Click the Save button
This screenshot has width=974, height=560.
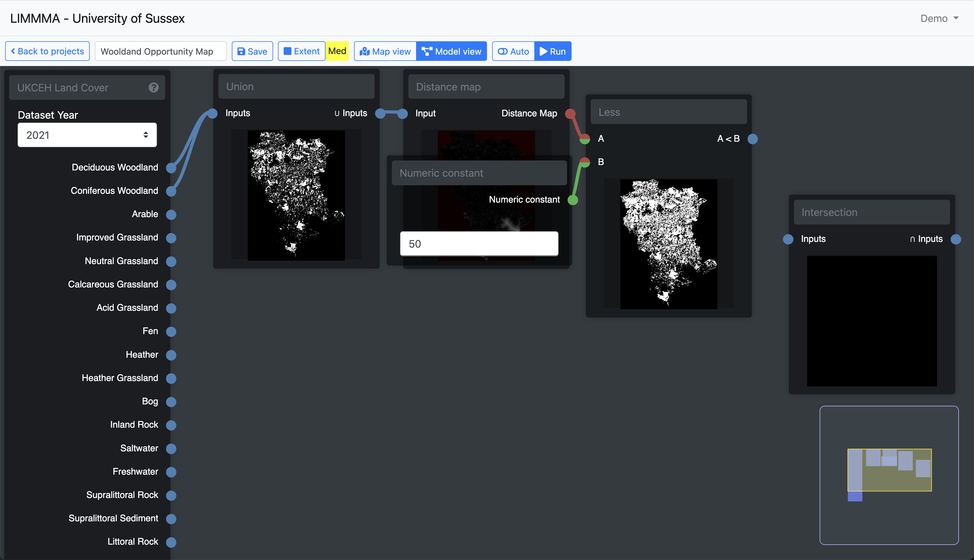click(252, 52)
